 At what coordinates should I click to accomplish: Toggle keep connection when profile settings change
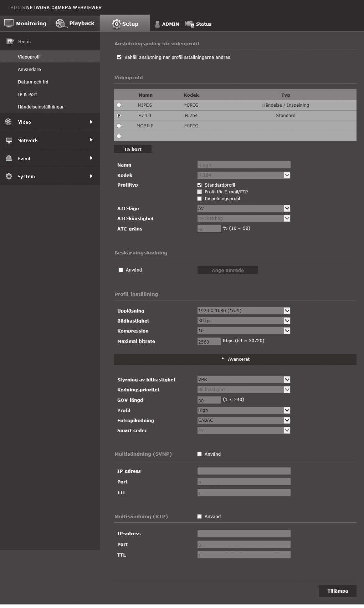[x=119, y=57]
